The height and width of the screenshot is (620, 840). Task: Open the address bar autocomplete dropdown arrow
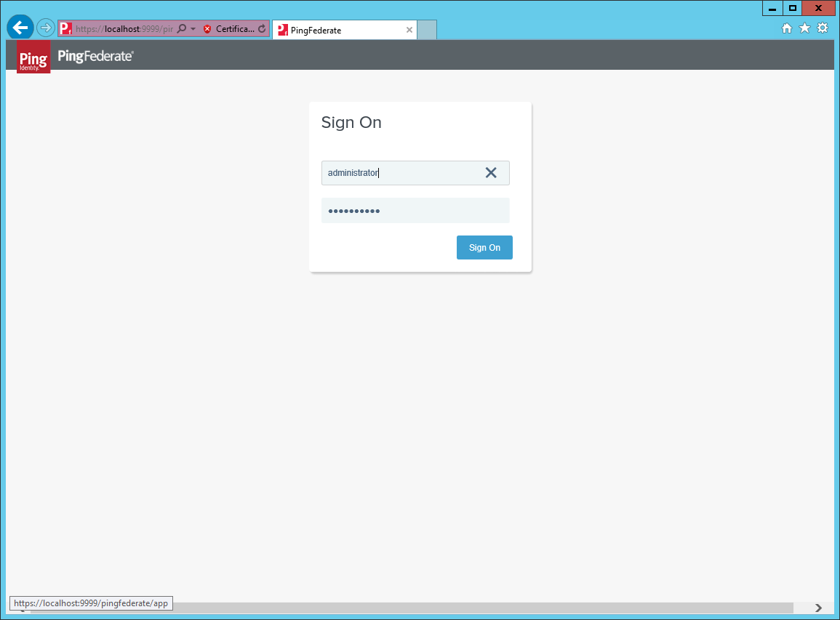(193, 29)
